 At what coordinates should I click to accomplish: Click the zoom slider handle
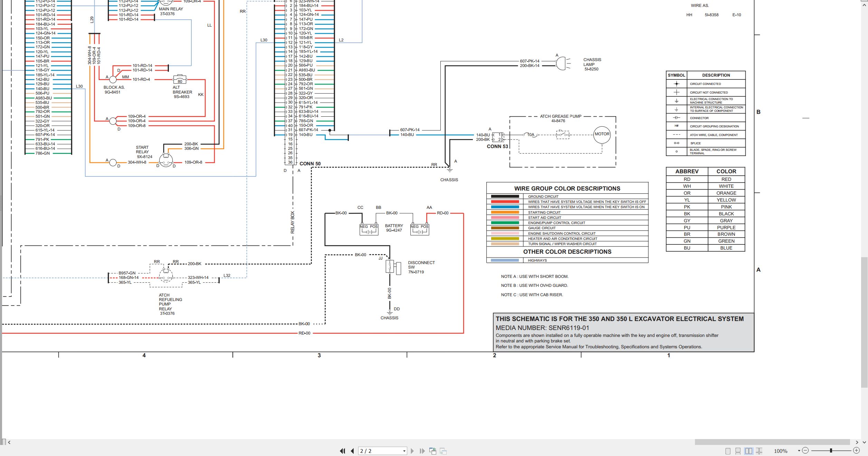click(831, 450)
